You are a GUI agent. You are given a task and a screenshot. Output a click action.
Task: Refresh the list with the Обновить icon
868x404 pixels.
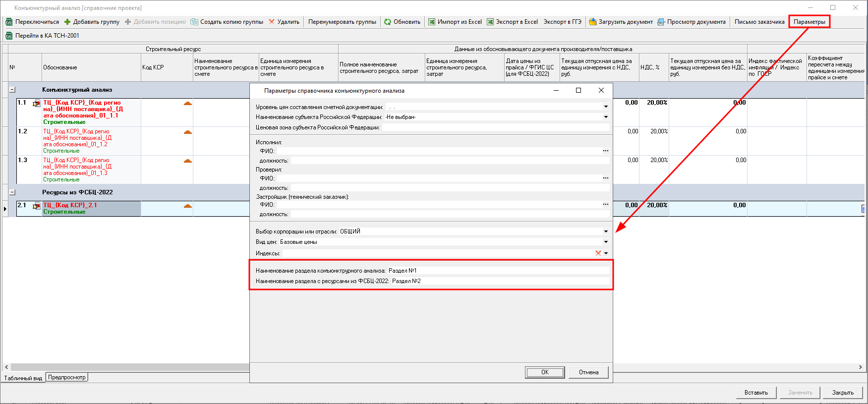(x=388, y=22)
